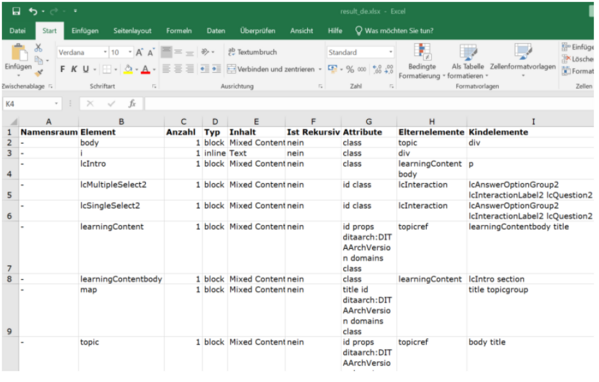Viewport: 599px width, 382px height.
Task: Align text to bottom icon
Action: (190, 52)
